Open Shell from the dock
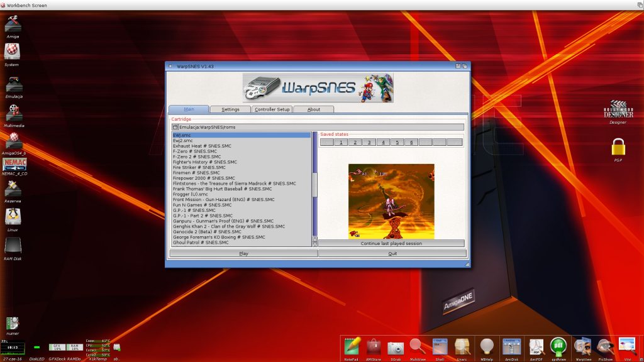Screen dimensions: 644x362 [x=440, y=347]
